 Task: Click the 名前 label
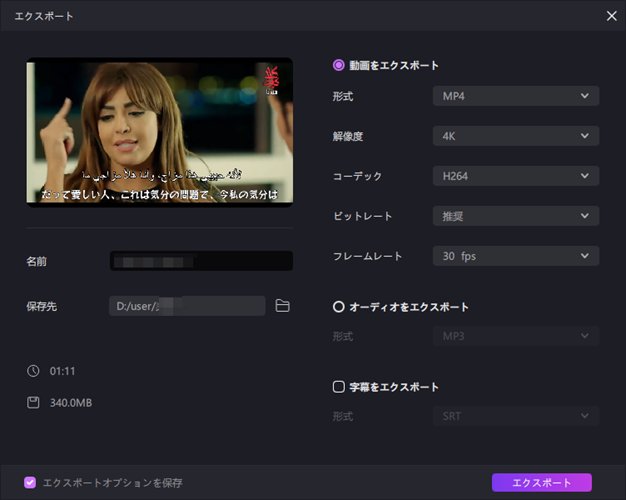36,261
